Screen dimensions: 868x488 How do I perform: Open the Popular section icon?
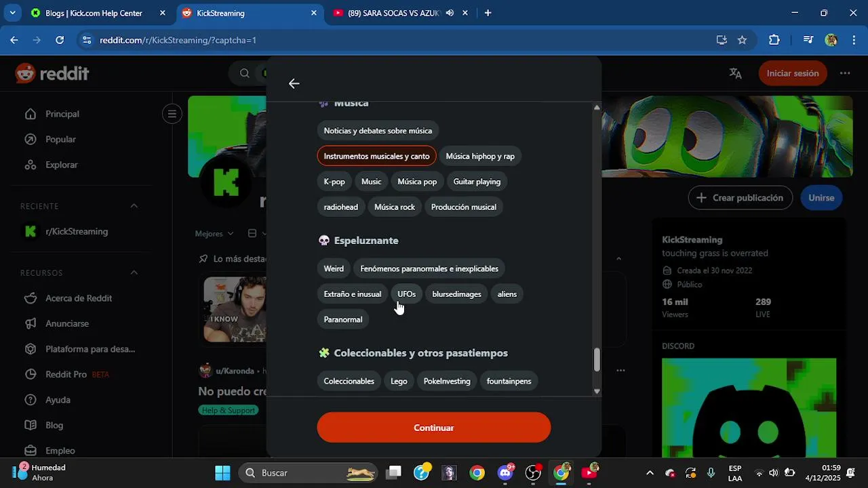pos(30,139)
